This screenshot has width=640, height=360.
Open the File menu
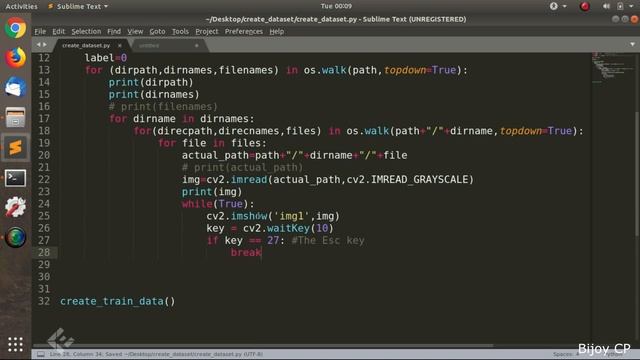coord(40,31)
